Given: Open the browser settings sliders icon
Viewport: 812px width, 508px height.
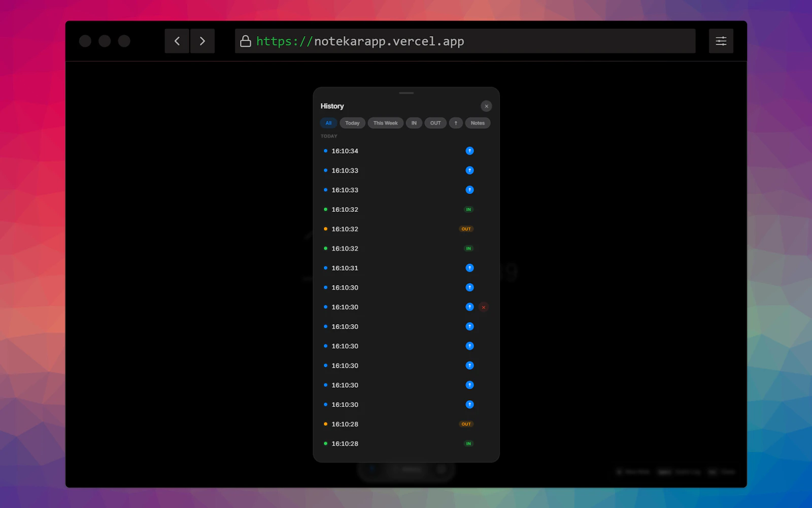Looking at the screenshot, I should [x=721, y=41].
